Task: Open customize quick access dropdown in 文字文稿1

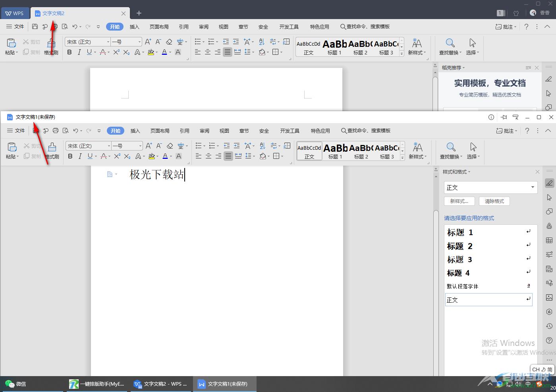Action: click(x=99, y=131)
